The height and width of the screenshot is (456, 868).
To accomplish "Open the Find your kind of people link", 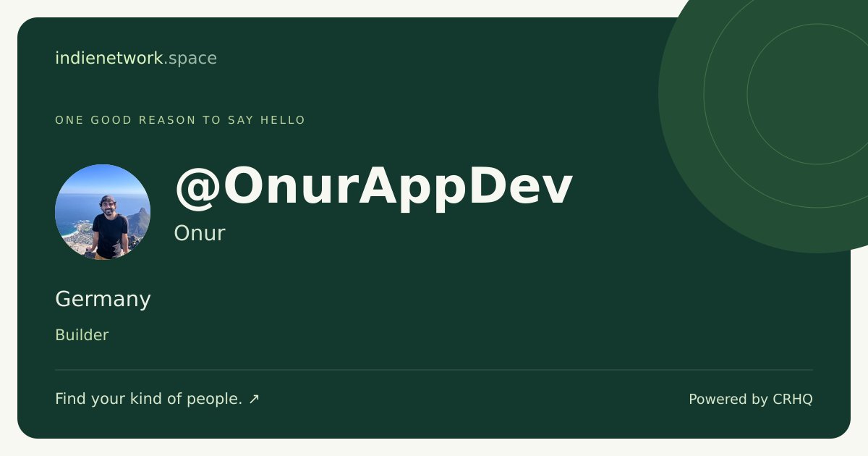I will coord(157,399).
